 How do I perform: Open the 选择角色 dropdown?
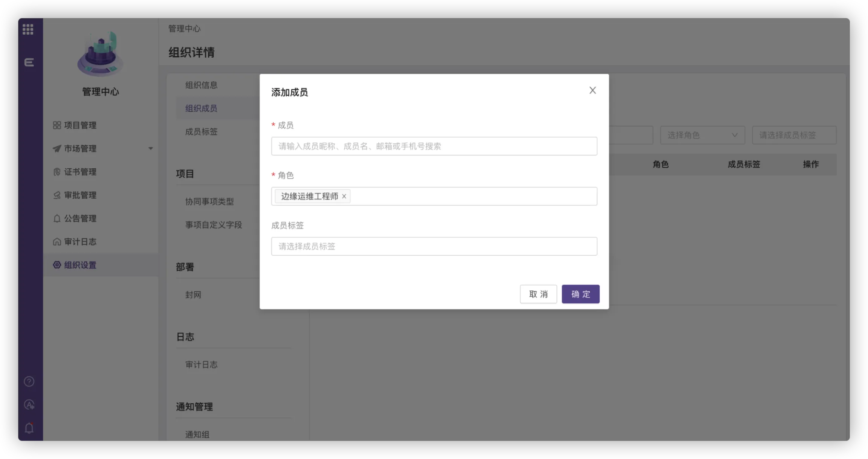click(702, 135)
